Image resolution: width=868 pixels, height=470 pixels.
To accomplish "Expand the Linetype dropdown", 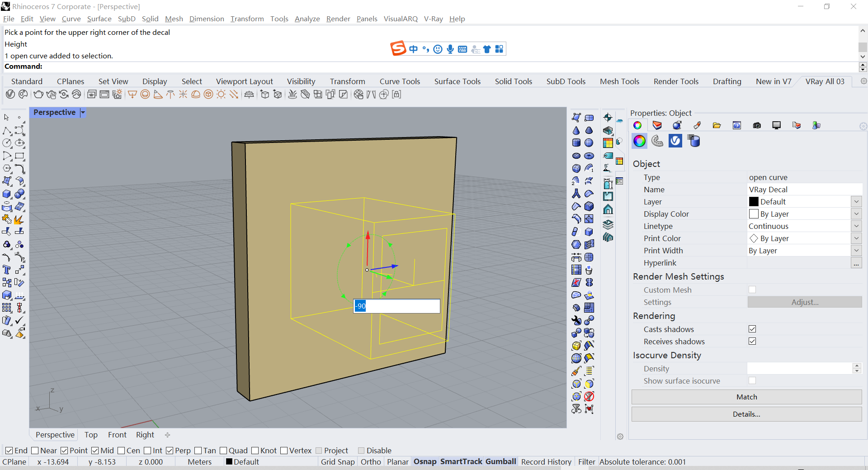I will coord(856,226).
